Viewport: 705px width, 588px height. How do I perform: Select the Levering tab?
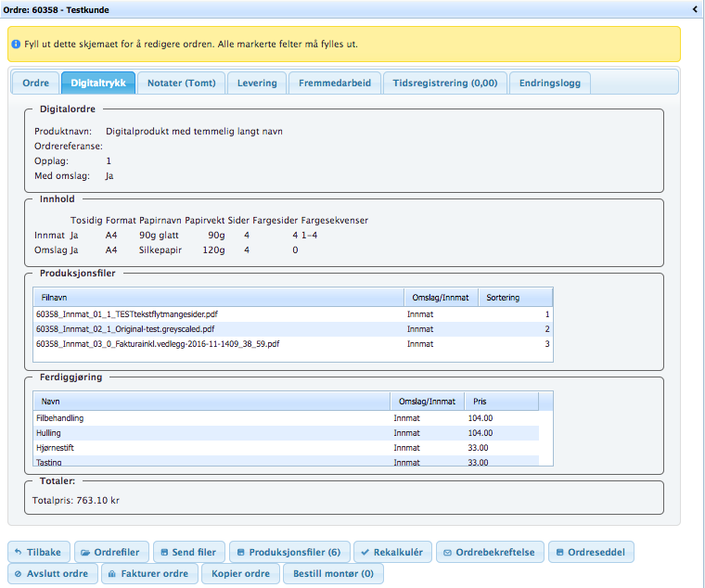257,83
